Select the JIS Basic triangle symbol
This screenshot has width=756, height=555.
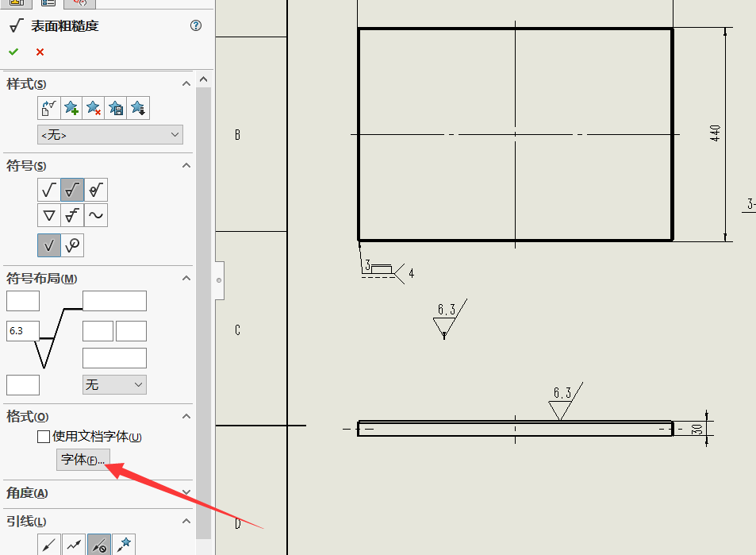[48, 215]
